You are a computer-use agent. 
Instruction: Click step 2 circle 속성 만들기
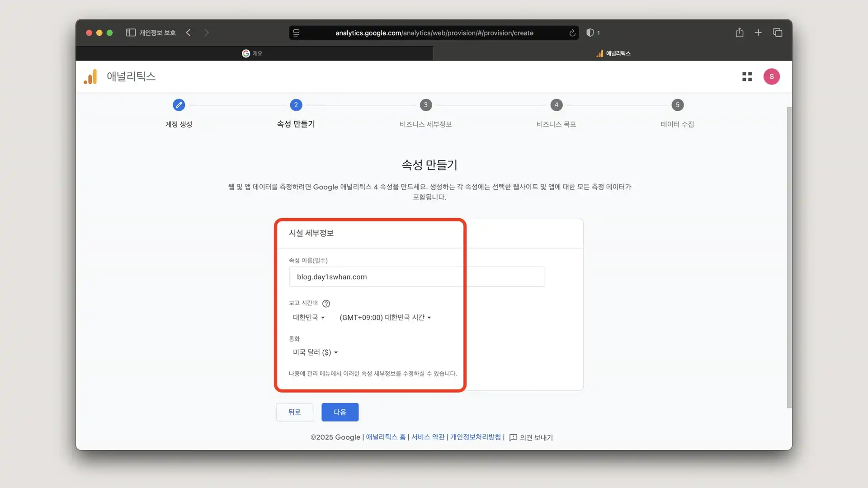pos(296,105)
